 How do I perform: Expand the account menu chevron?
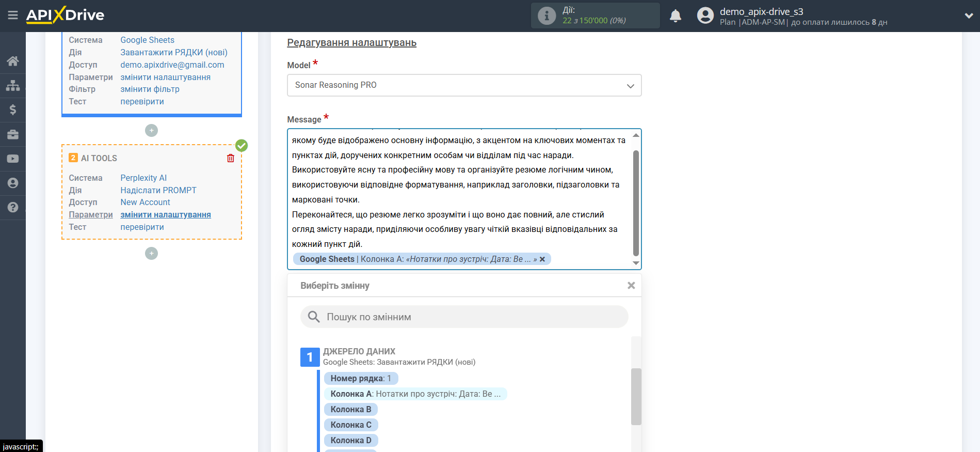(969, 16)
